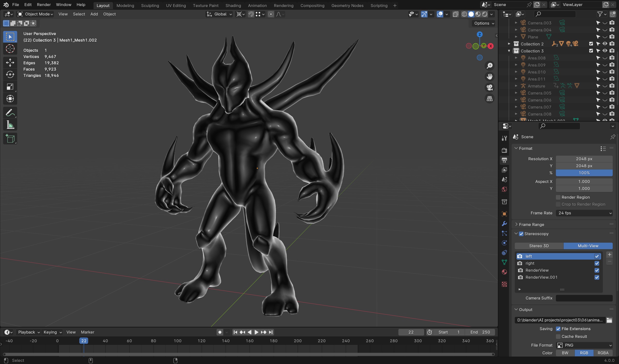Select the Add Cube tool
619x364 pixels.
10,139
